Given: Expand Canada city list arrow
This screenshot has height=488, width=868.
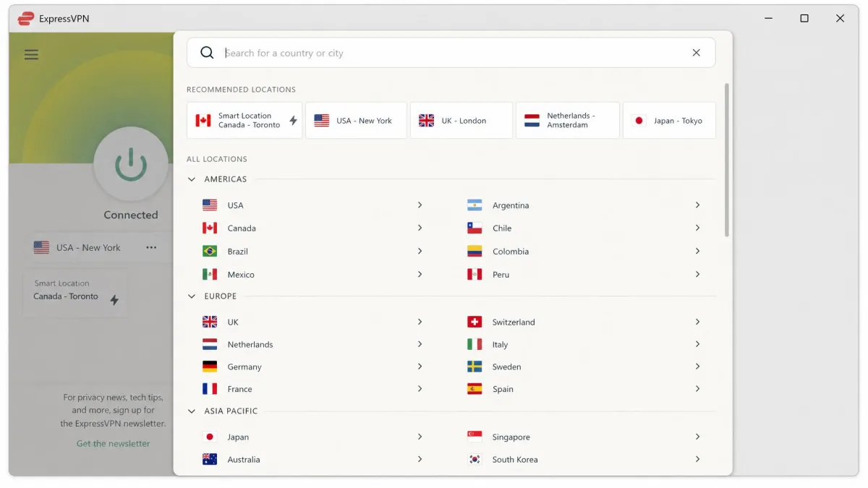Looking at the screenshot, I should pos(420,228).
